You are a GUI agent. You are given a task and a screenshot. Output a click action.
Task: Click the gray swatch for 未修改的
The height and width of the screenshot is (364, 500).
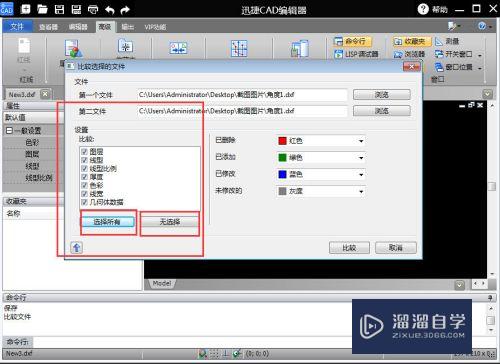tap(282, 191)
